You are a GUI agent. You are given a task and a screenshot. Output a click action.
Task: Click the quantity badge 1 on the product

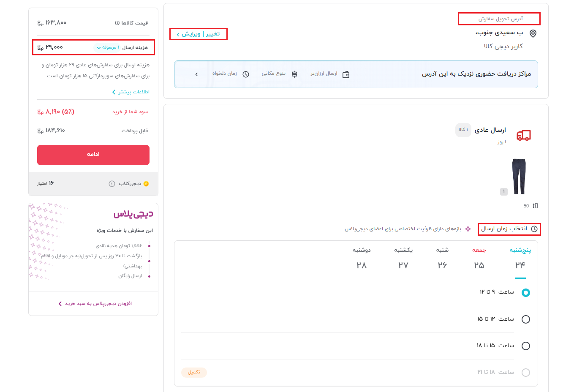[504, 191]
